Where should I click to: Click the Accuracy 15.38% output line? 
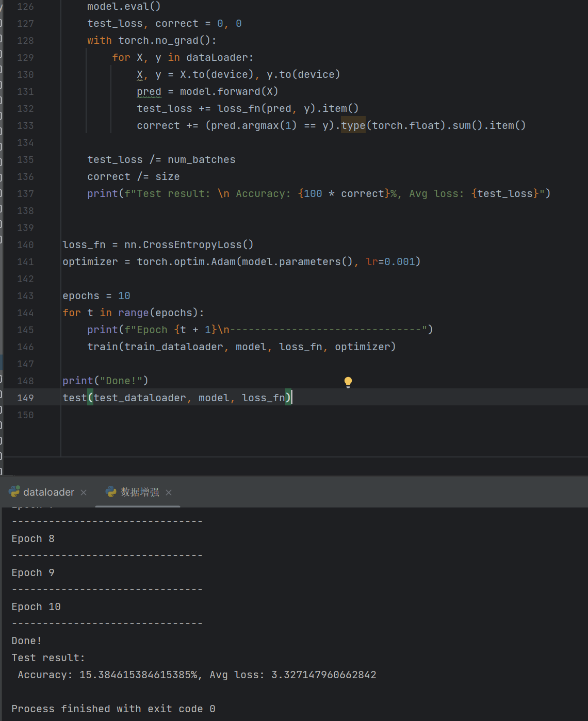pos(197,675)
